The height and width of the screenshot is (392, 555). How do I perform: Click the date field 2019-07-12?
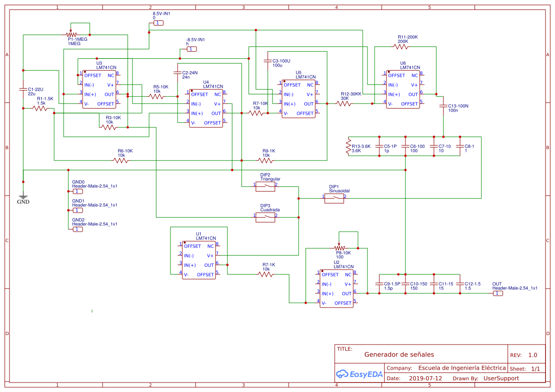tap(425, 378)
